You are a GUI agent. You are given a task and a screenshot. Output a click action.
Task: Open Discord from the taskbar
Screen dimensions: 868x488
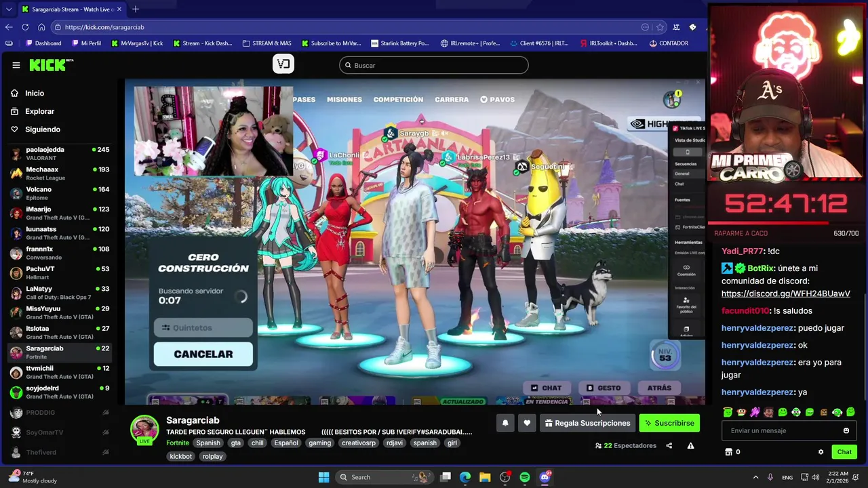(545, 477)
